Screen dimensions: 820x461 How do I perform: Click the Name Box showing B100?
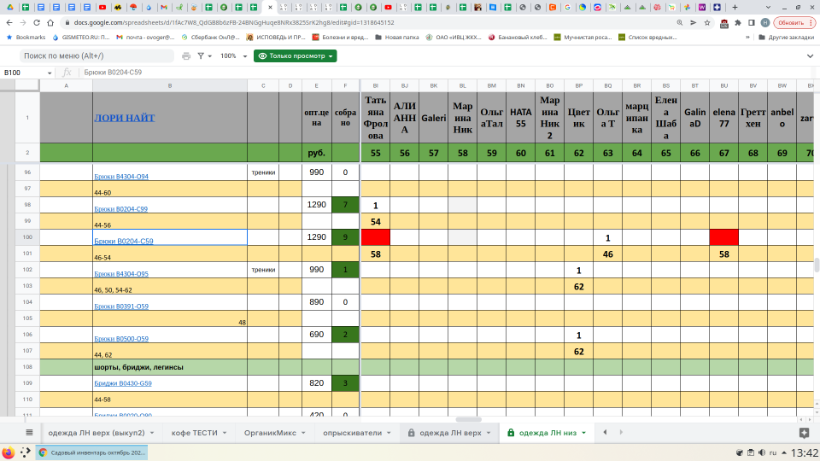pos(20,73)
